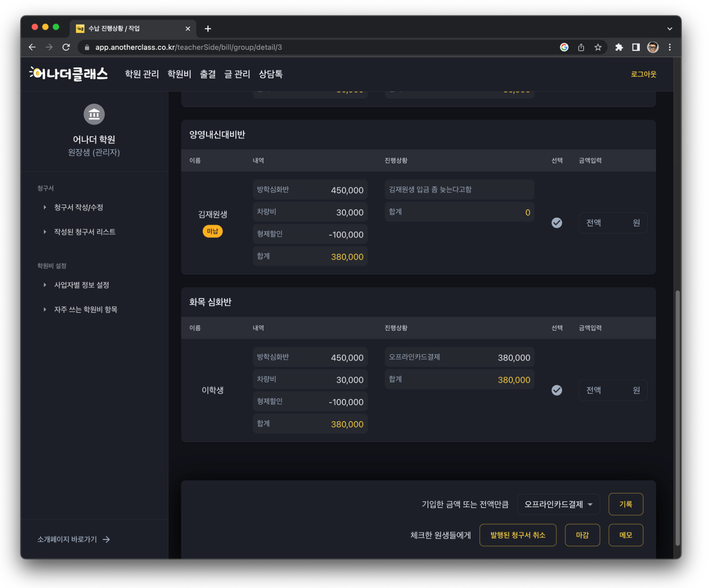The image size is (712, 588).
Task: Open the 학원 관리 menu
Action: coord(142,74)
